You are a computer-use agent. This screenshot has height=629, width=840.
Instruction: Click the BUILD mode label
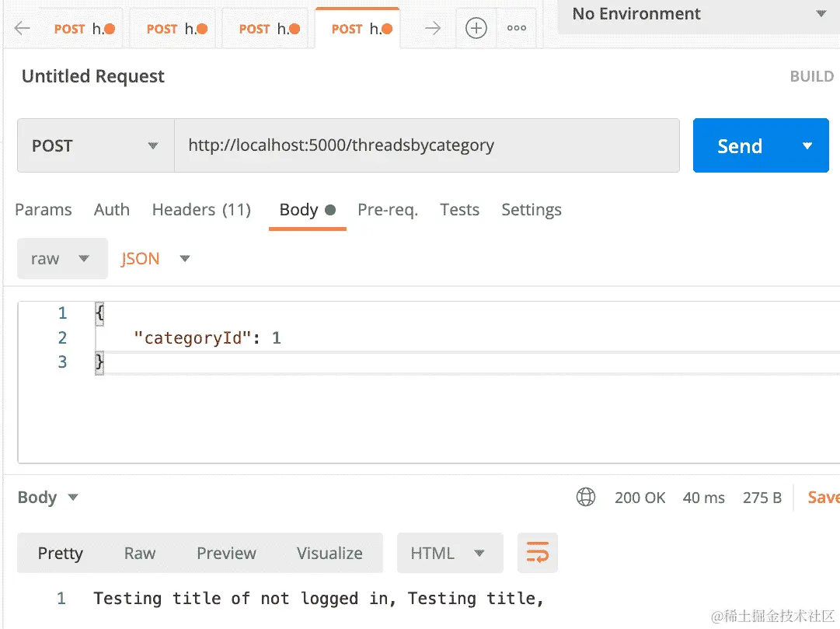click(x=811, y=76)
